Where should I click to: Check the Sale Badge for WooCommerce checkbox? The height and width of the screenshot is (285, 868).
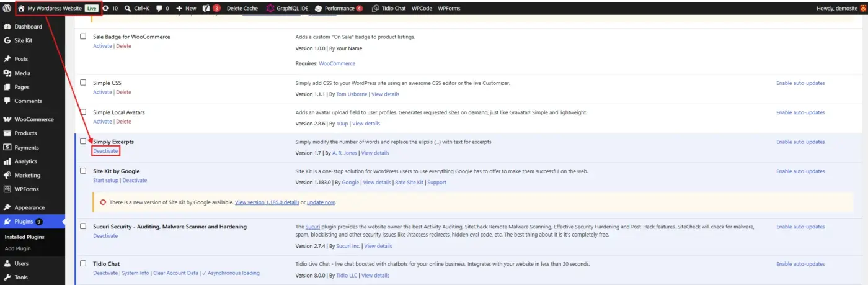pyautogui.click(x=83, y=37)
